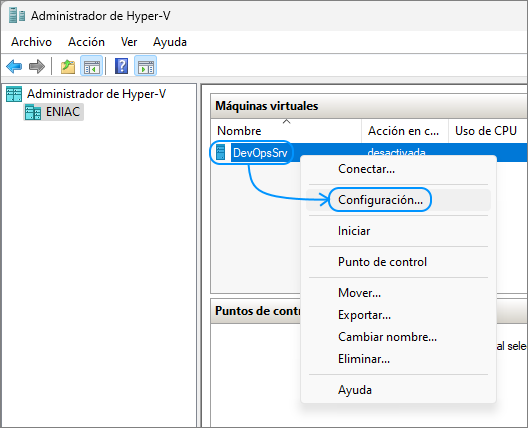The height and width of the screenshot is (428, 528).
Task: Select Administrador de Hyper-V tree node
Action: coord(96,94)
